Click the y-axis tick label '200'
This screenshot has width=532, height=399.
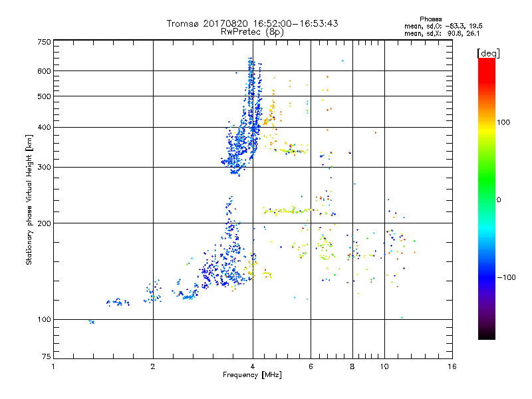click(x=44, y=223)
